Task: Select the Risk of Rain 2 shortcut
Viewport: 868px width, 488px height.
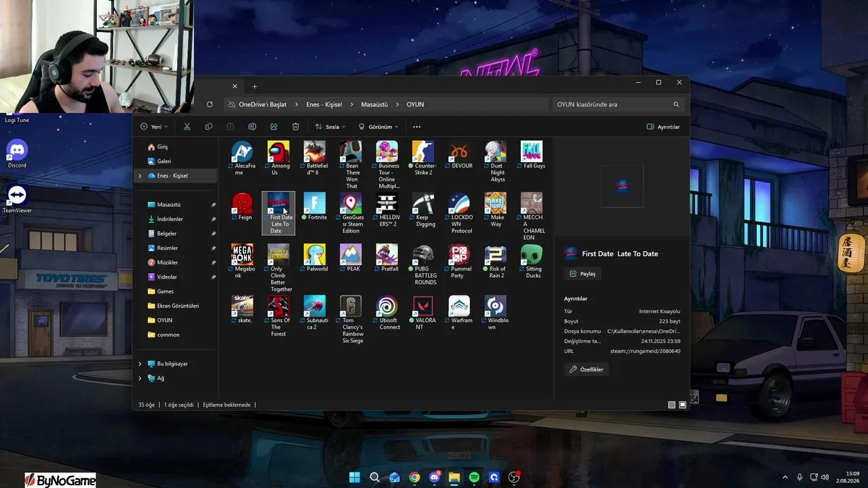Action: pyautogui.click(x=496, y=262)
